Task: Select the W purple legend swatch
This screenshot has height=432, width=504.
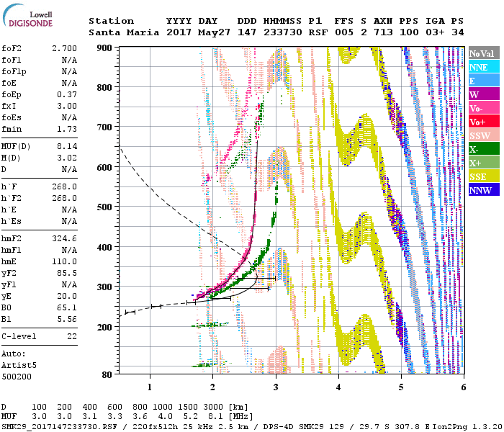Action: 484,94
